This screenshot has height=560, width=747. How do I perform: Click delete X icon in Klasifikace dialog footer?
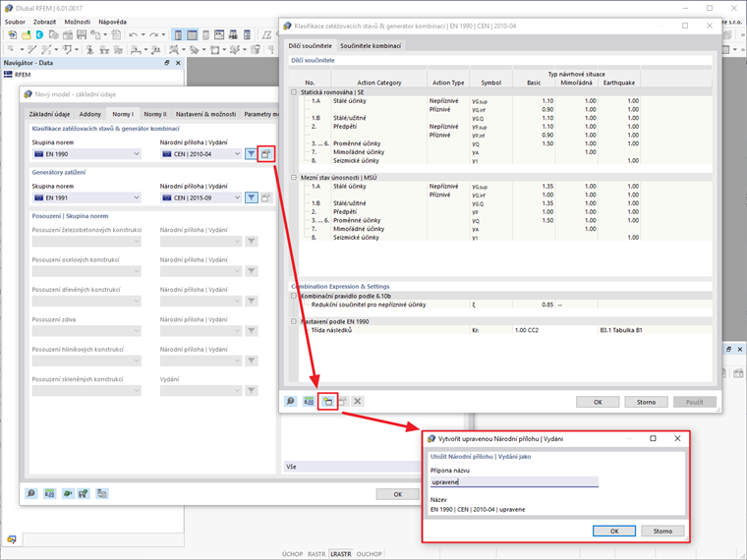point(358,402)
